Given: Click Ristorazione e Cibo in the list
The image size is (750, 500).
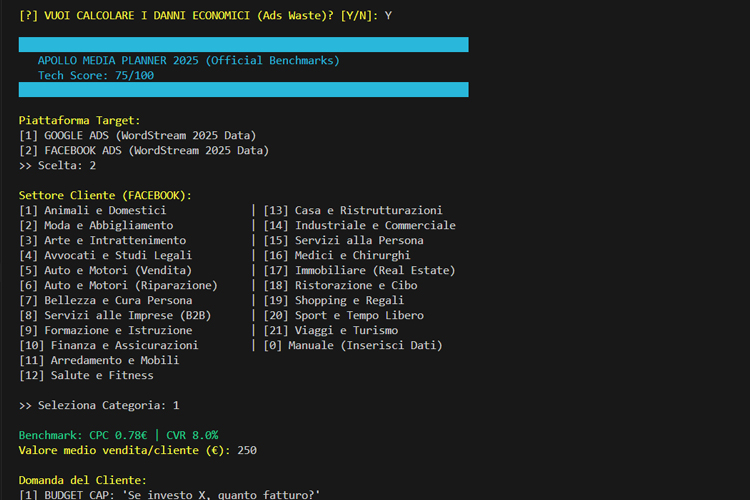Looking at the screenshot, I should [340, 285].
